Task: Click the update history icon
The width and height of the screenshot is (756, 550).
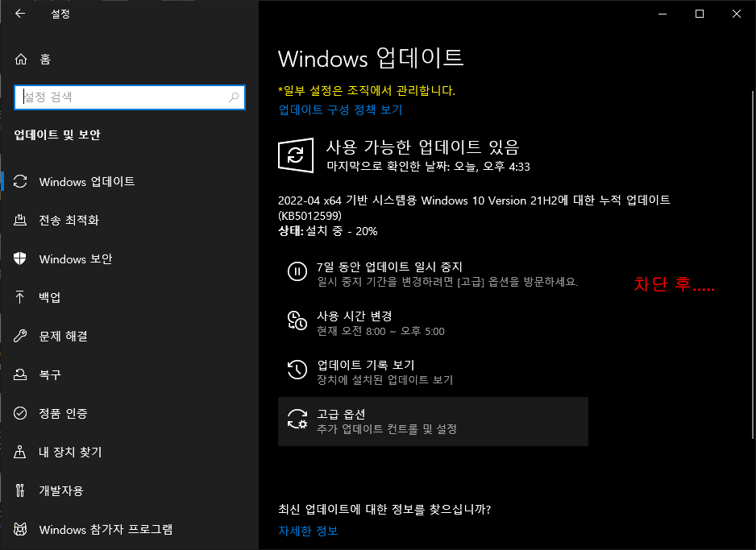Action: [x=297, y=370]
